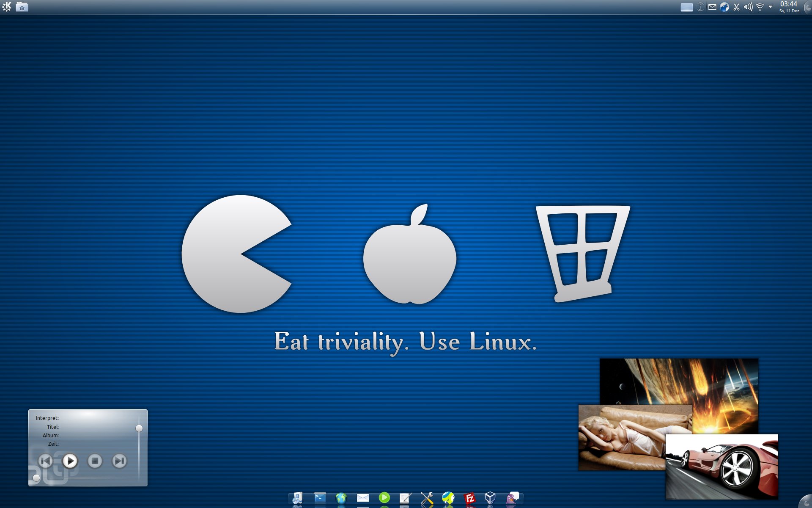
Task: Click the pager desktop rectangle in the panel
Action: coord(686,7)
